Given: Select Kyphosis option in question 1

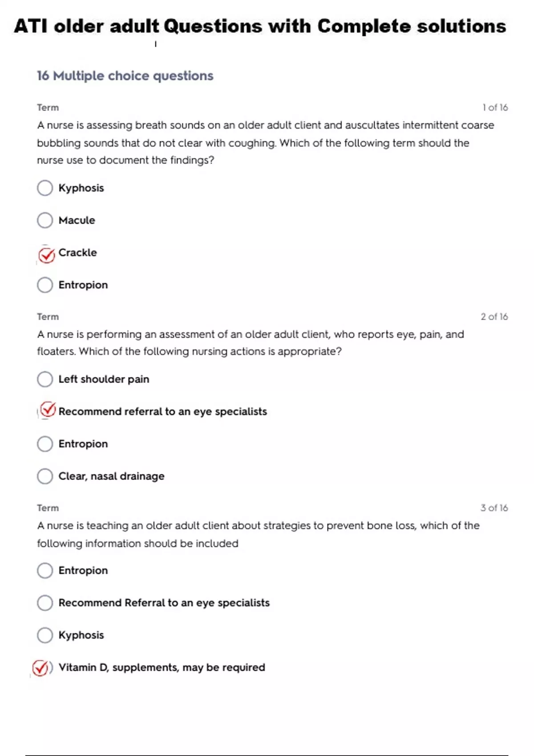Looking at the screenshot, I should (45, 188).
